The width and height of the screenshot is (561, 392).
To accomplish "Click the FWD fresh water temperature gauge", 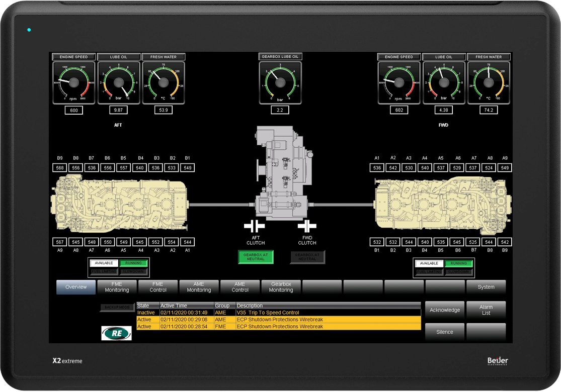I will (x=489, y=82).
